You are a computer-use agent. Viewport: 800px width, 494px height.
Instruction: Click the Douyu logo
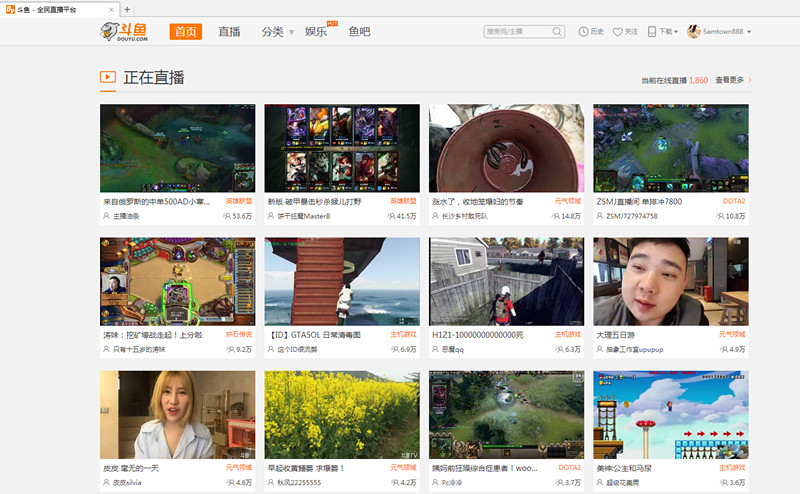coord(124,31)
